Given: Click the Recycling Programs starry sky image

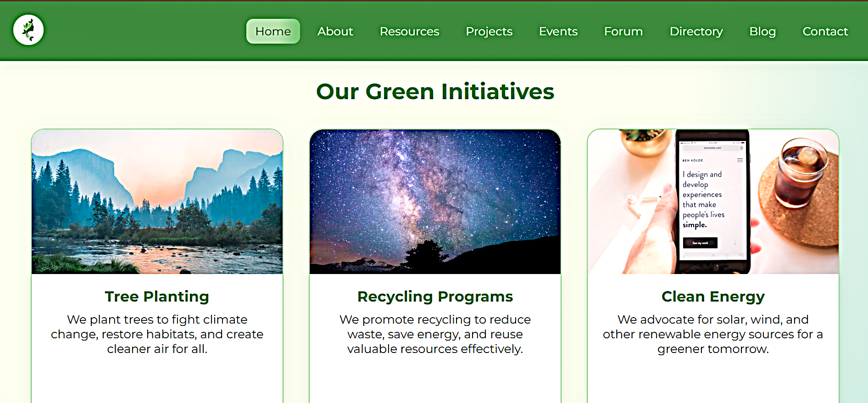Looking at the screenshot, I should point(435,201).
